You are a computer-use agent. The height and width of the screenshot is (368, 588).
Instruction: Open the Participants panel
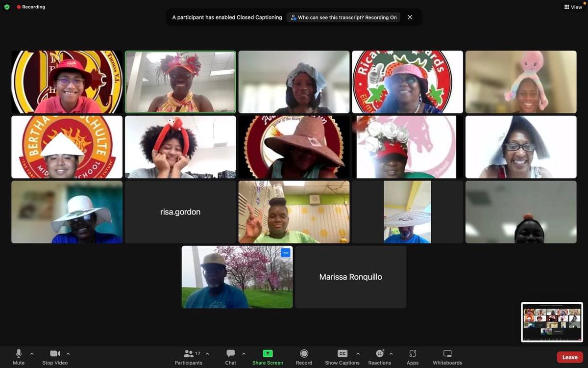tap(189, 357)
